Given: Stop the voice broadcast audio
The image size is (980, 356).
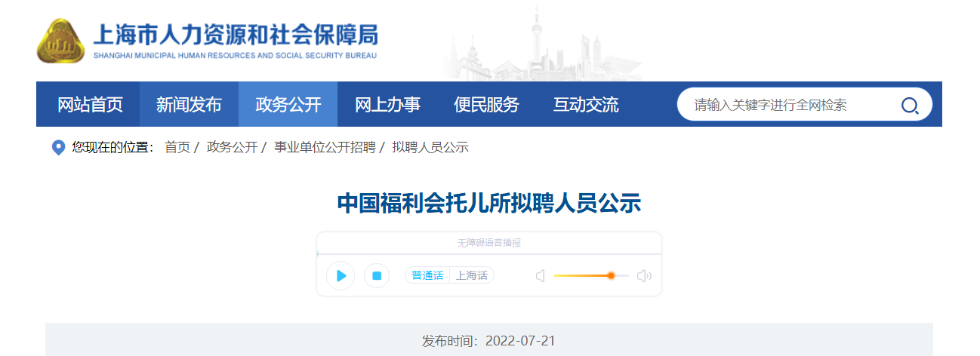Looking at the screenshot, I should [377, 275].
